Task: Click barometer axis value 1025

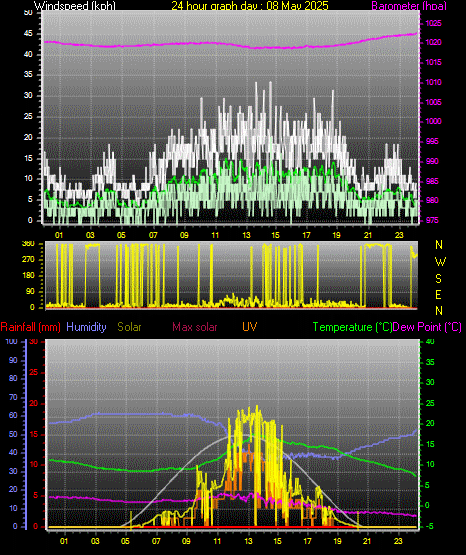Action: [x=433, y=23]
